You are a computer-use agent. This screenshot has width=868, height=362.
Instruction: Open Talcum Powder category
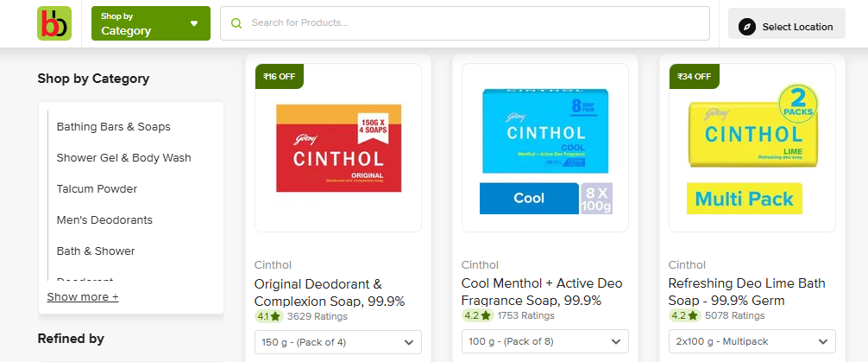pyautogui.click(x=97, y=188)
